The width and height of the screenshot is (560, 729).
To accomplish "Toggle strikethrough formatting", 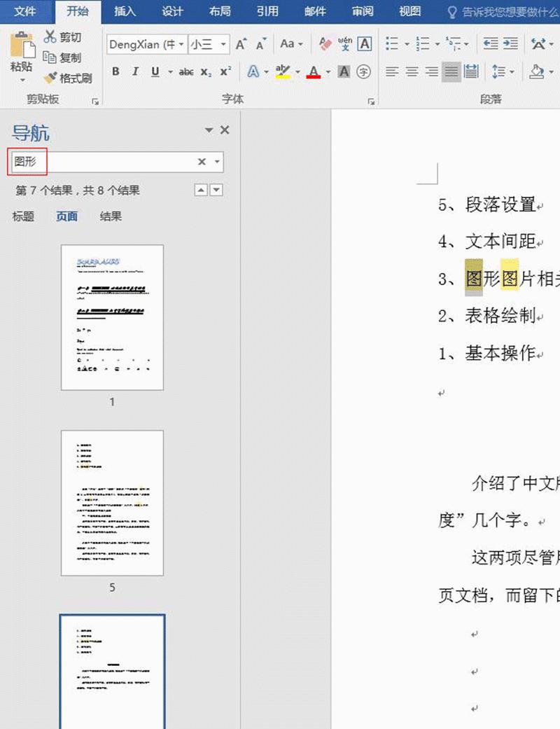I will [186, 71].
